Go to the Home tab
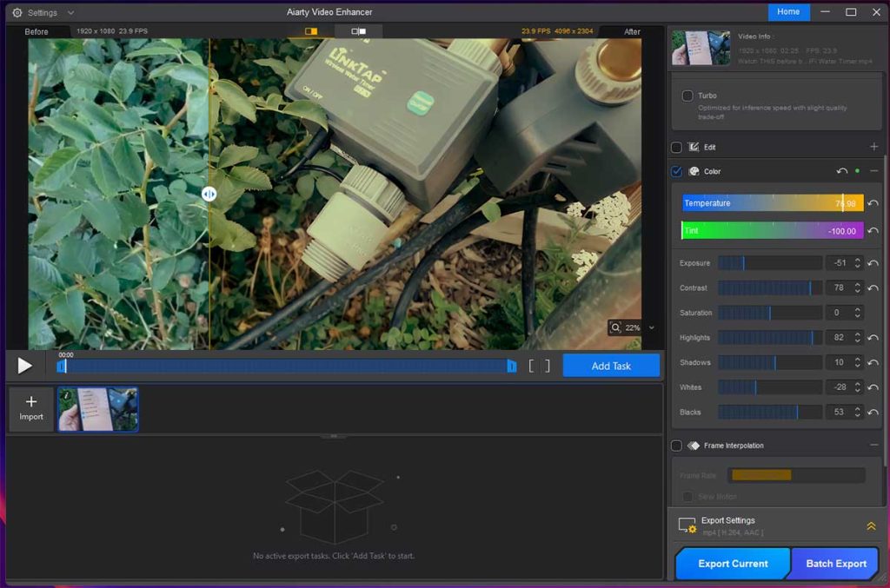The width and height of the screenshot is (890, 588). [x=788, y=12]
